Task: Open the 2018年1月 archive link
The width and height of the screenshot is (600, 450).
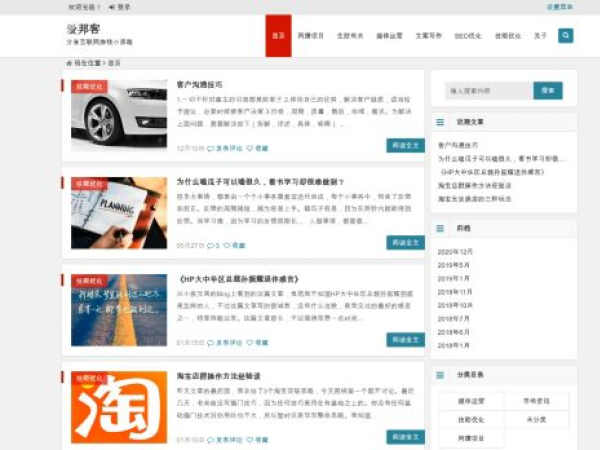Action: [x=453, y=346]
